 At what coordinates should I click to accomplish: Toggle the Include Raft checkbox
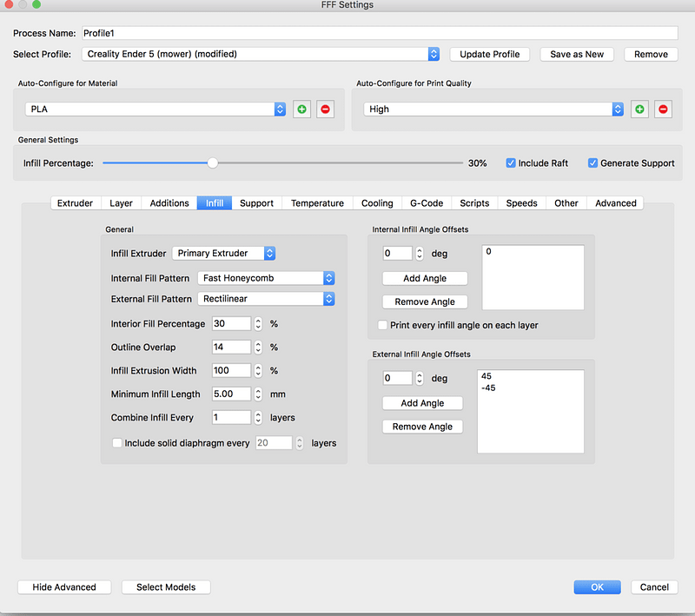pos(511,163)
